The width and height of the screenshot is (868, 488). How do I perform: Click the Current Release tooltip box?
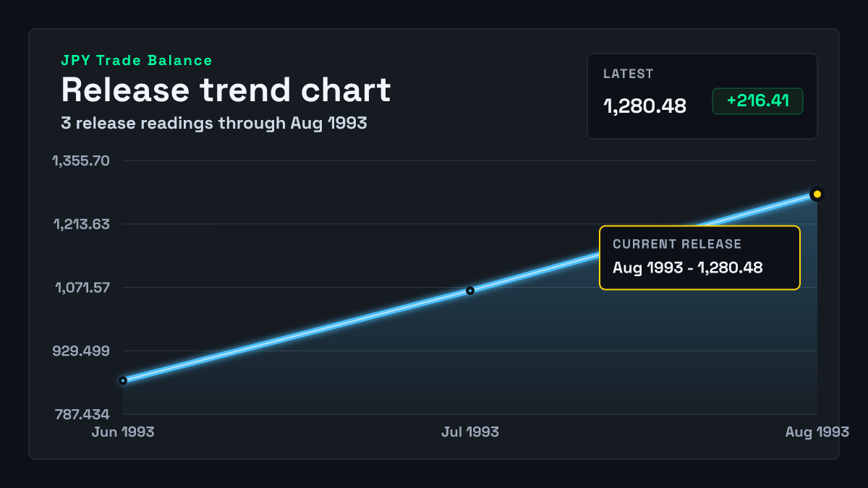point(699,258)
